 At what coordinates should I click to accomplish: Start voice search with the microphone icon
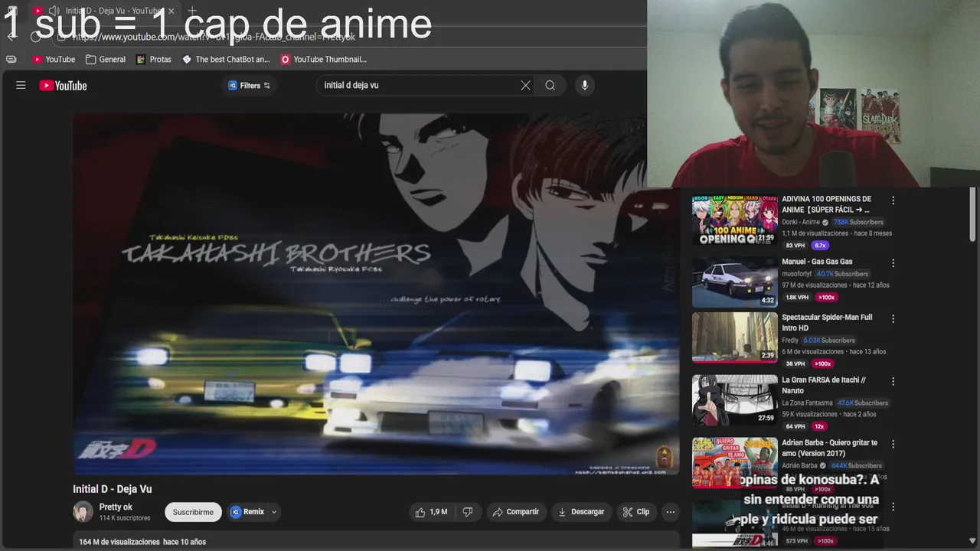click(585, 86)
